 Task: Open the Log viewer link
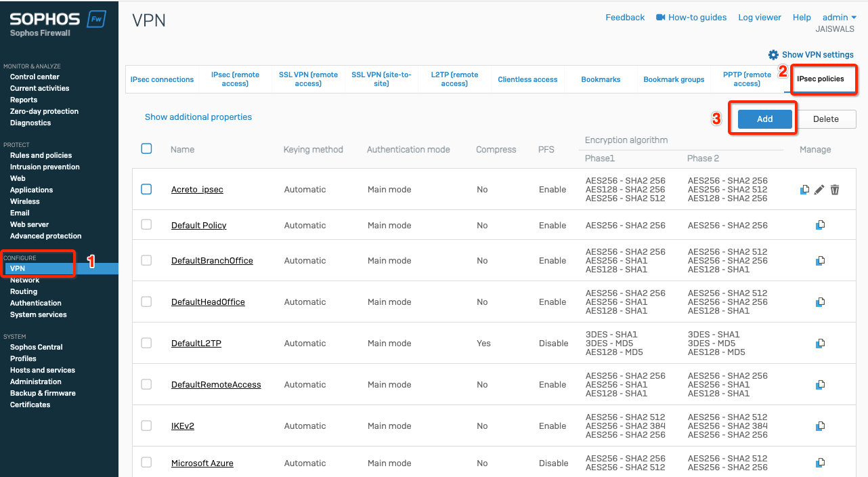(760, 18)
